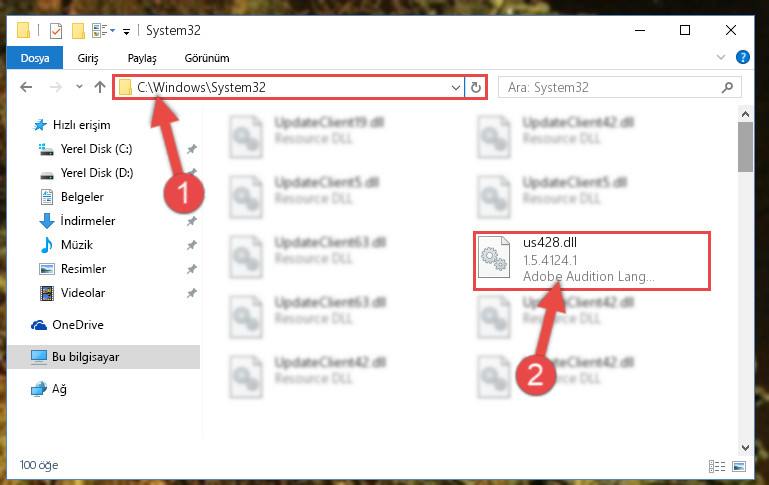Expand the address bar history dropdown
The image size is (769, 485).
tap(456, 88)
